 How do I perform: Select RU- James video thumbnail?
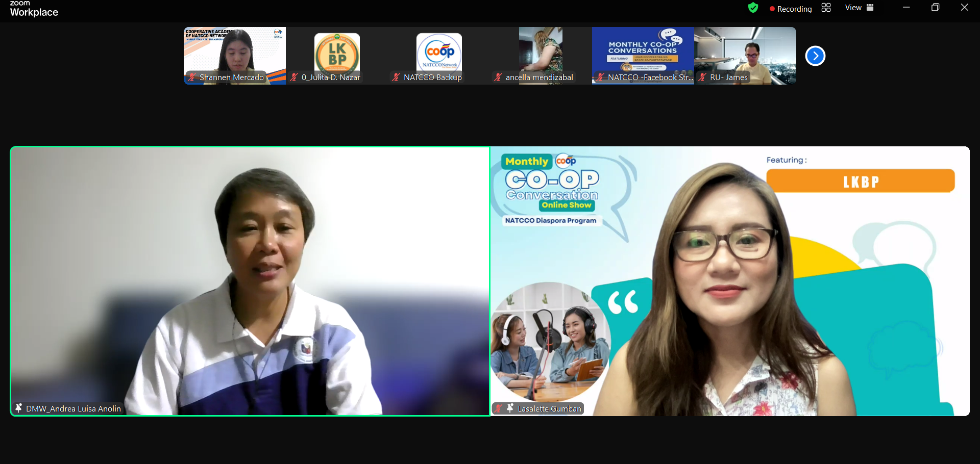745,56
